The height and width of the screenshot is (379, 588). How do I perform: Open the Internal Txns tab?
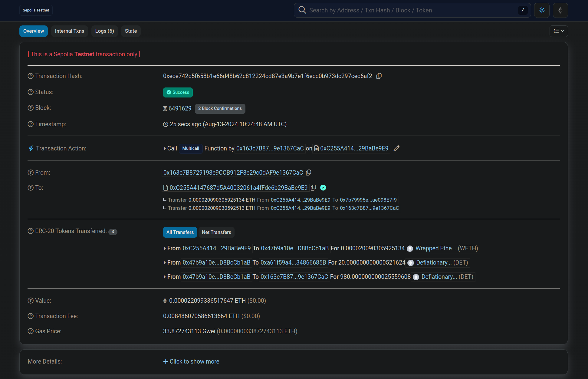click(x=70, y=31)
